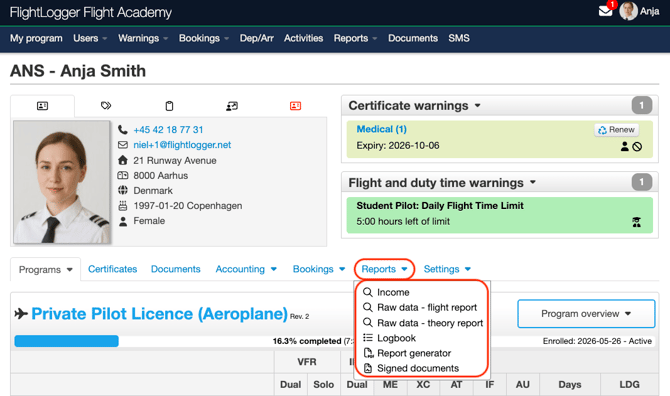
Task: Click Anja's avatar picture in header
Action: [x=628, y=11]
